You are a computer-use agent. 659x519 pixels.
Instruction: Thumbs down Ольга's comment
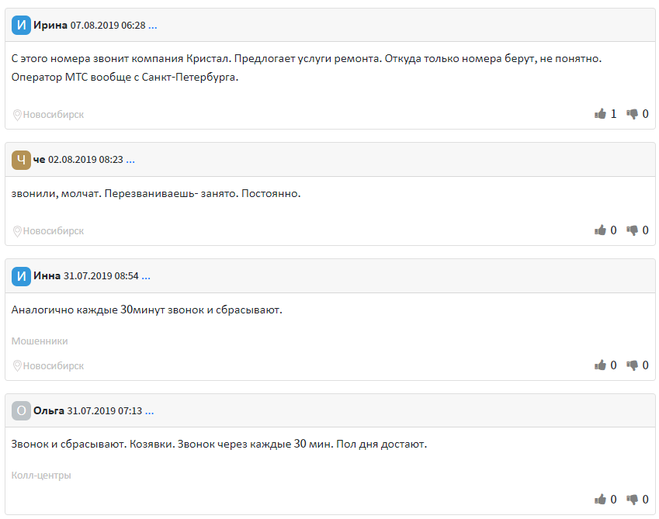point(632,499)
